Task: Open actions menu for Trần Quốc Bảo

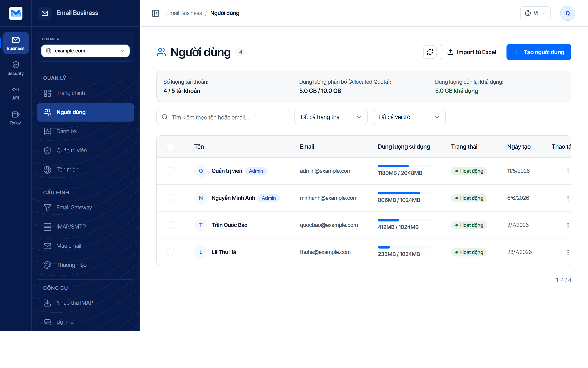Action: coord(568,225)
